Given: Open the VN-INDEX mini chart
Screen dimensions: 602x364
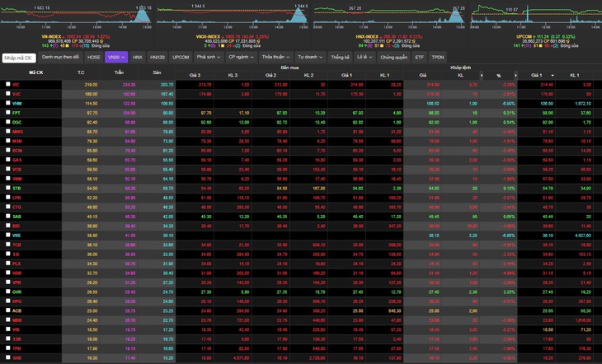Looking at the screenshot, I should [76, 16].
